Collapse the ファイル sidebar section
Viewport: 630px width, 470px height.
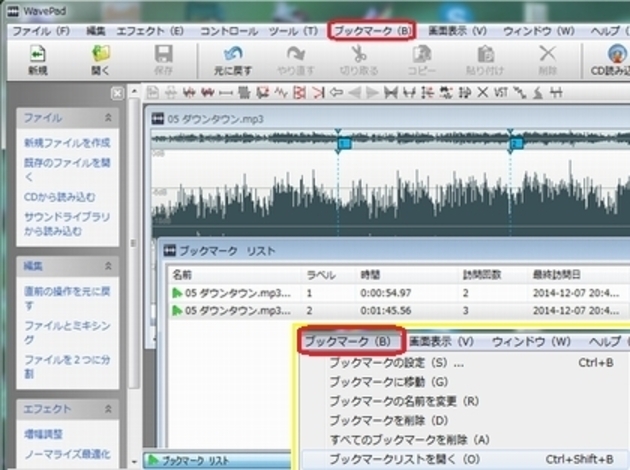pyautogui.click(x=108, y=118)
